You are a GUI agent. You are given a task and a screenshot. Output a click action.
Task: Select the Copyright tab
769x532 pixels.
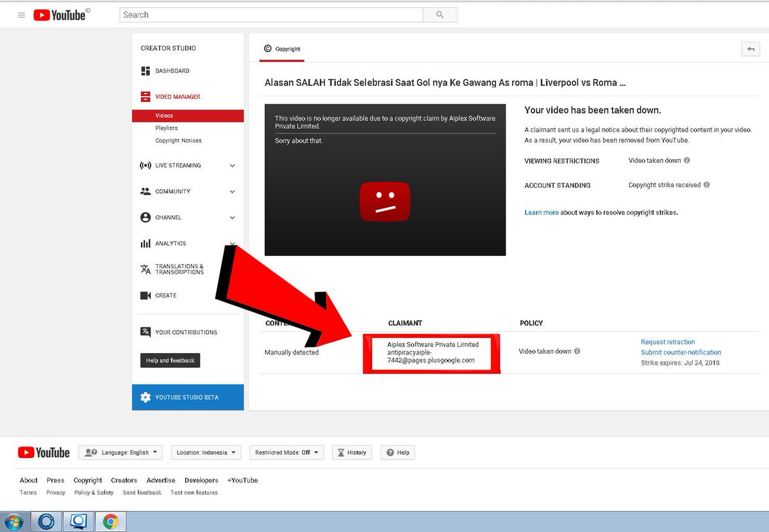coord(282,49)
